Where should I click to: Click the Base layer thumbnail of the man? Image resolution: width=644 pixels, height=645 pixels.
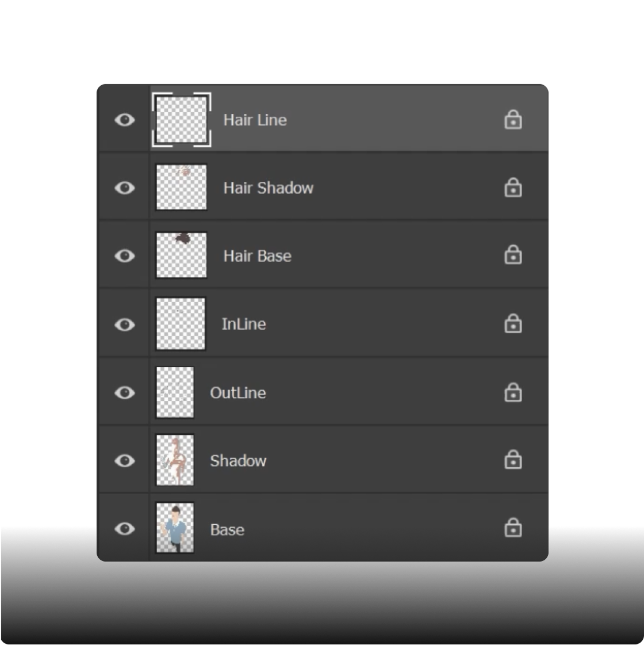[x=175, y=528]
